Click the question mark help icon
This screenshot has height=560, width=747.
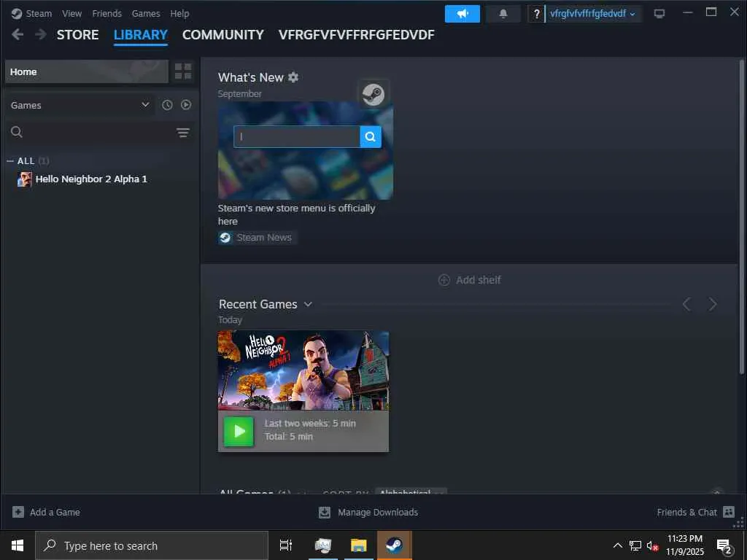(x=536, y=14)
